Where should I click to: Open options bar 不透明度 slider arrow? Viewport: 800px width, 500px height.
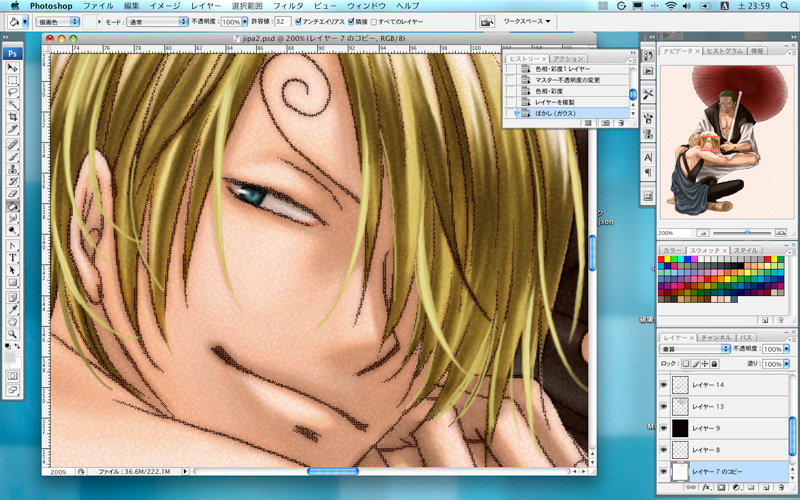pyautogui.click(x=245, y=21)
